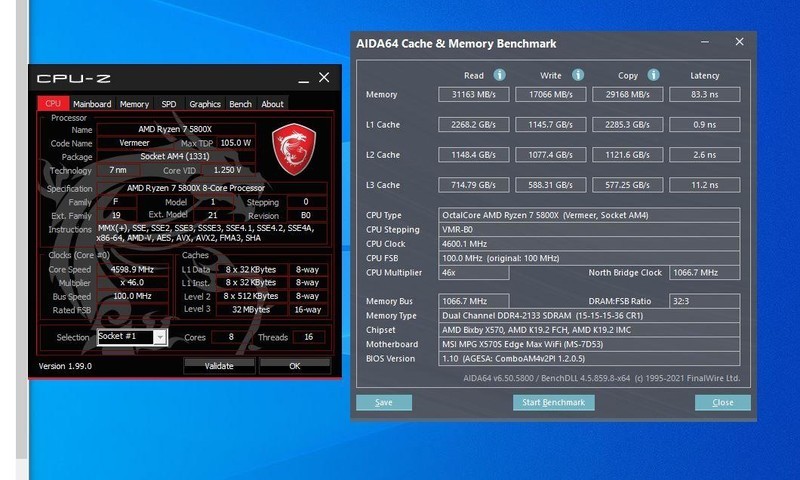Click the Motherboard MSI MPG X570S field
Screen dimensions: 800x480
(589, 344)
